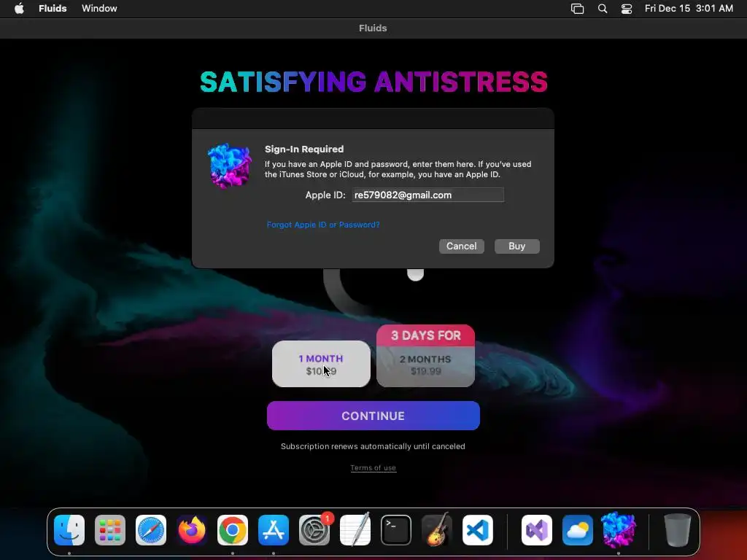Open the Window menu
The height and width of the screenshot is (560, 747).
[99, 8]
